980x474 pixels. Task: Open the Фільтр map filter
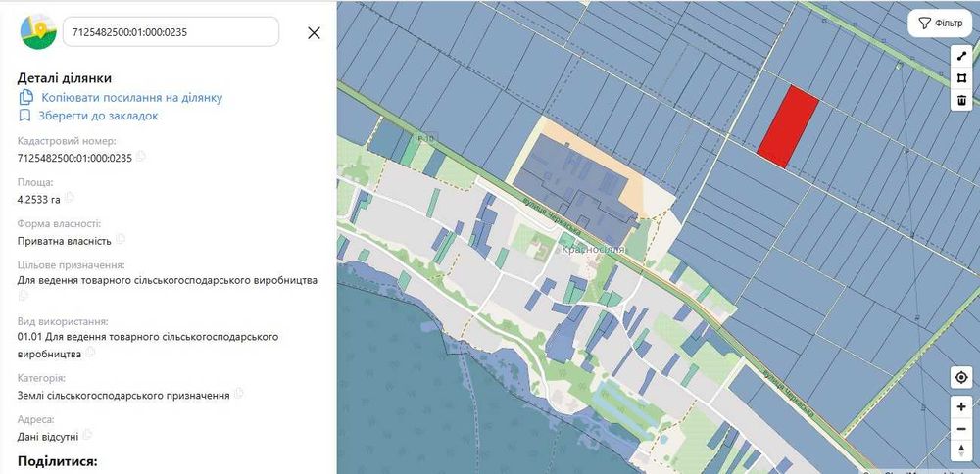(938, 23)
